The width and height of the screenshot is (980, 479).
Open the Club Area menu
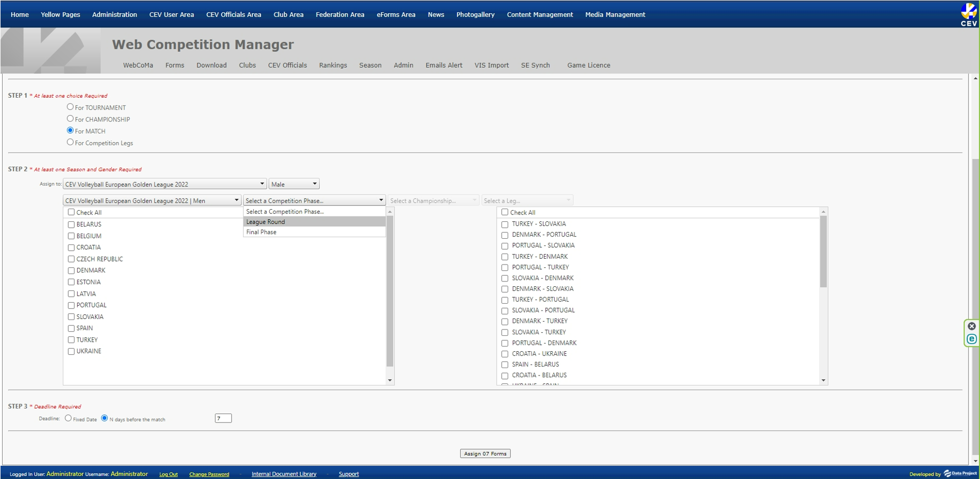(288, 15)
